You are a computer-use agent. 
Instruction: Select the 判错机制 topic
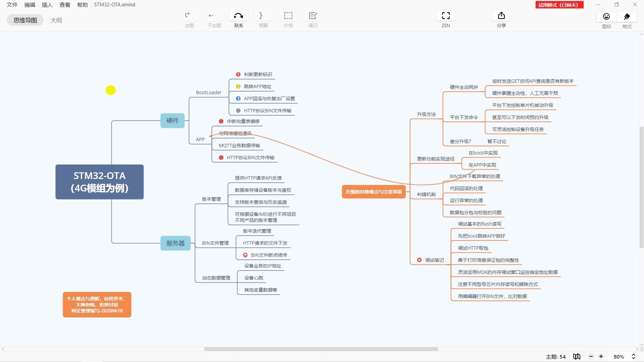(426, 194)
